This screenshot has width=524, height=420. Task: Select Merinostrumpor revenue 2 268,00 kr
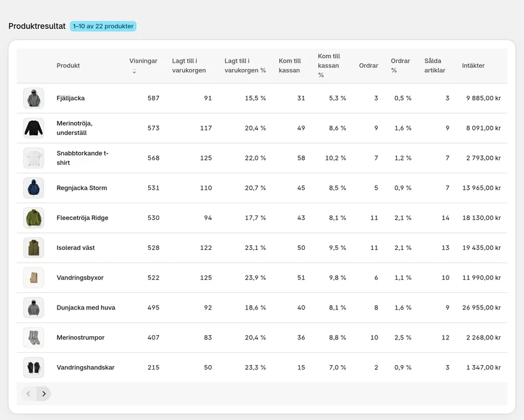pyautogui.click(x=484, y=338)
